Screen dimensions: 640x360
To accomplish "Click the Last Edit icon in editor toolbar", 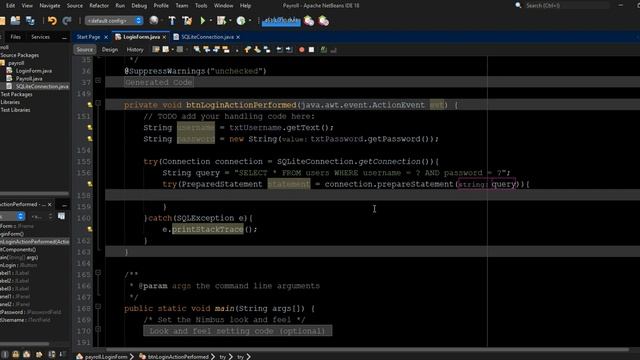I will pos(156,49).
